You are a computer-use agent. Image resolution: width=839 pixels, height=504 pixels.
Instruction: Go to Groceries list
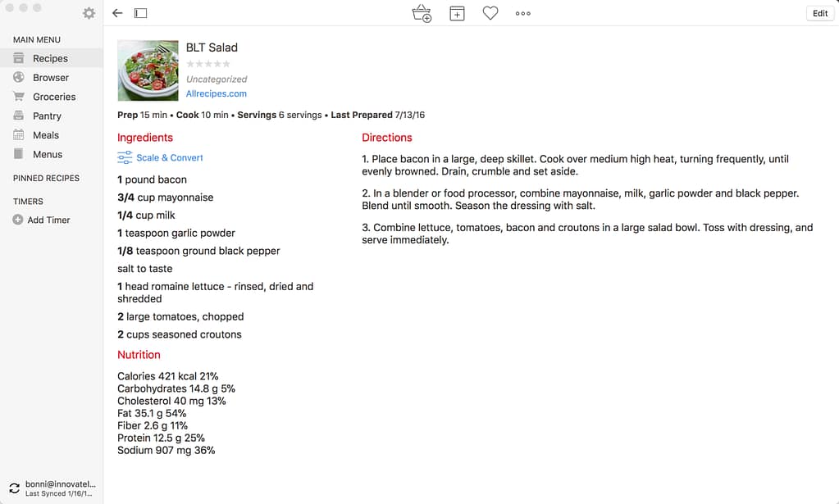(x=54, y=97)
